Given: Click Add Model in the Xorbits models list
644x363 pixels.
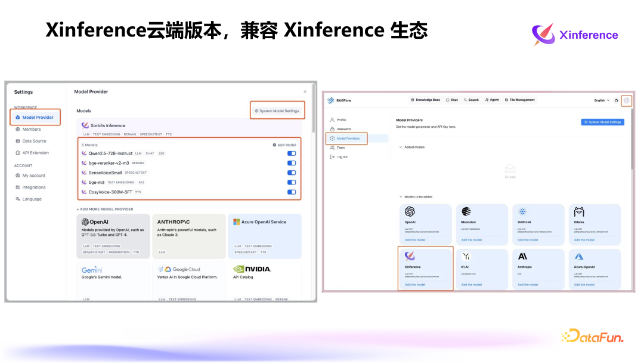Looking at the screenshot, I should [284, 145].
